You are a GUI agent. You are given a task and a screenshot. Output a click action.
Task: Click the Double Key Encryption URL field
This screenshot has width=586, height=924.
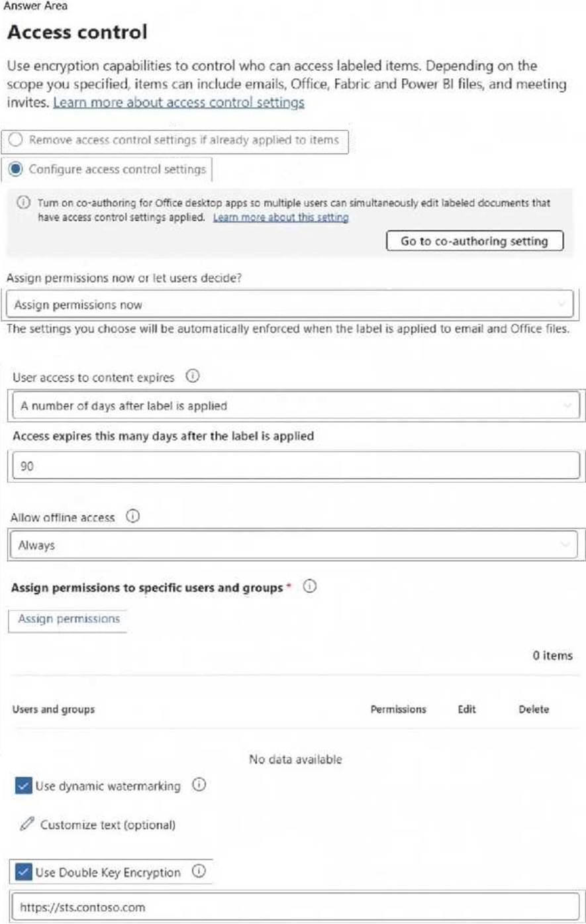tap(295, 907)
